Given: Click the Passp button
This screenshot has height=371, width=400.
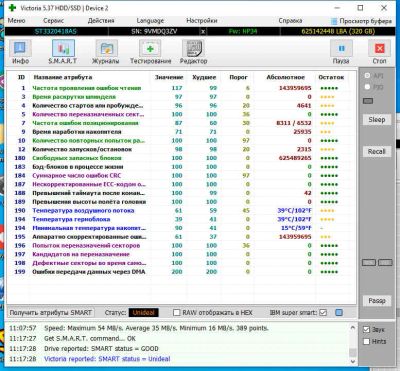Looking at the screenshot, I should (377, 301).
